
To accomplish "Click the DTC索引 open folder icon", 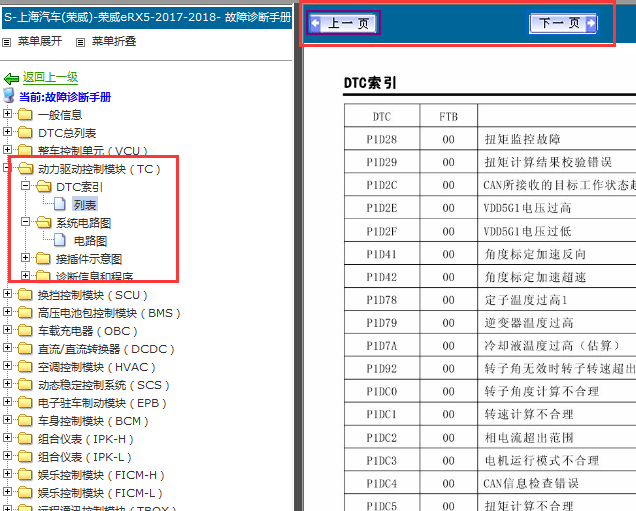I will (x=43, y=187).
